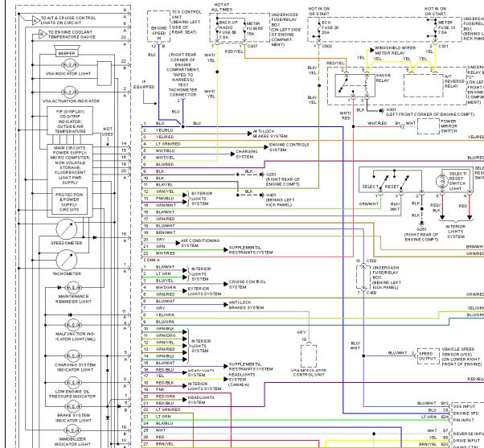The height and width of the screenshot is (448, 484).
Task: Click the brake system indicator bulb symbol
Action: click(x=73, y=406)
